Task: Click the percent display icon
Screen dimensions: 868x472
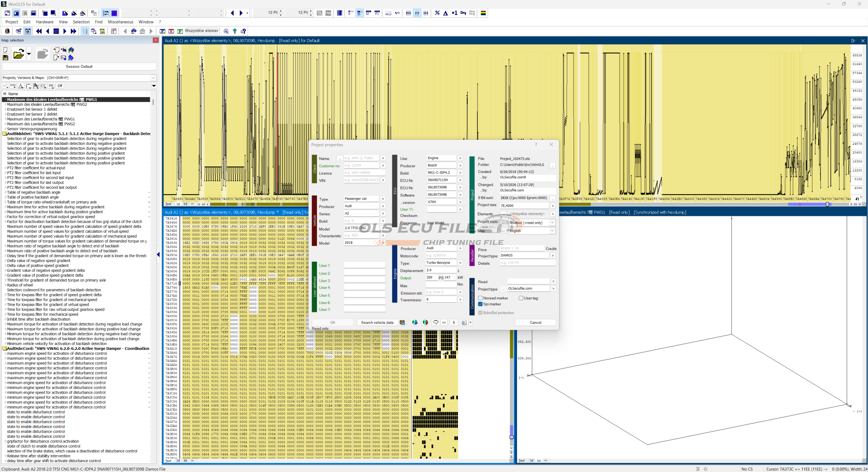Action: pyautogui.click(x=437, y=13)
